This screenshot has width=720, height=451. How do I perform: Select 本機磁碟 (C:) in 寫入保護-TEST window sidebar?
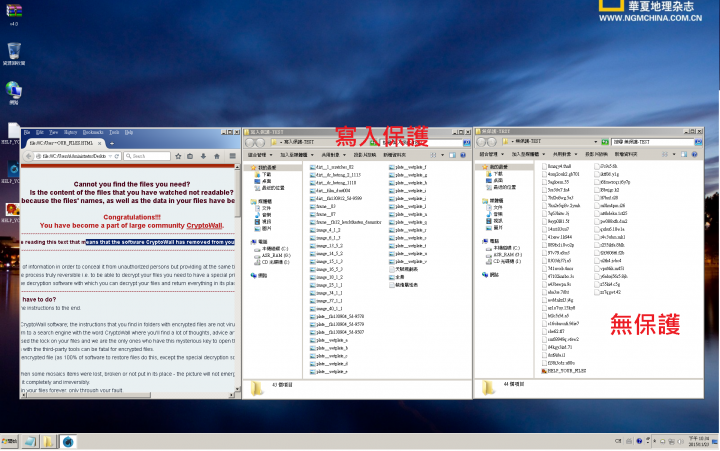(x=272, y=248)
